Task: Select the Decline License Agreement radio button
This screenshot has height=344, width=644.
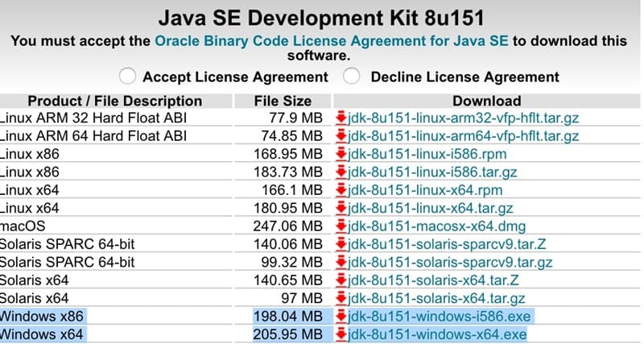Action: point(352,76)
